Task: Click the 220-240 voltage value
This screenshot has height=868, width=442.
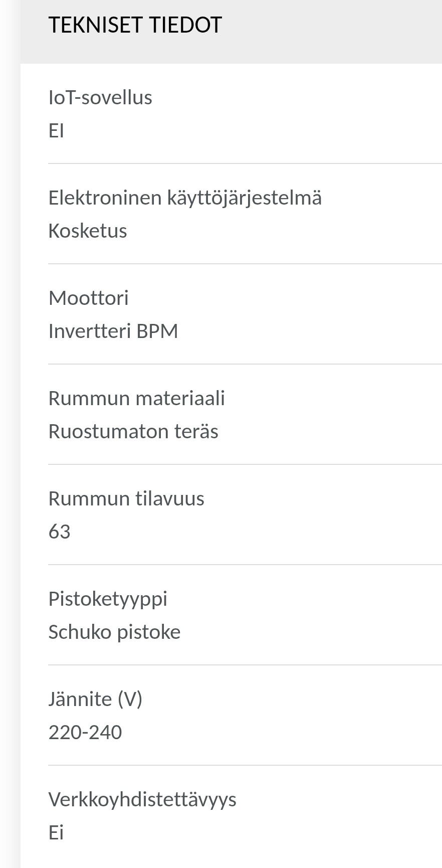Action: click(85, 733)
